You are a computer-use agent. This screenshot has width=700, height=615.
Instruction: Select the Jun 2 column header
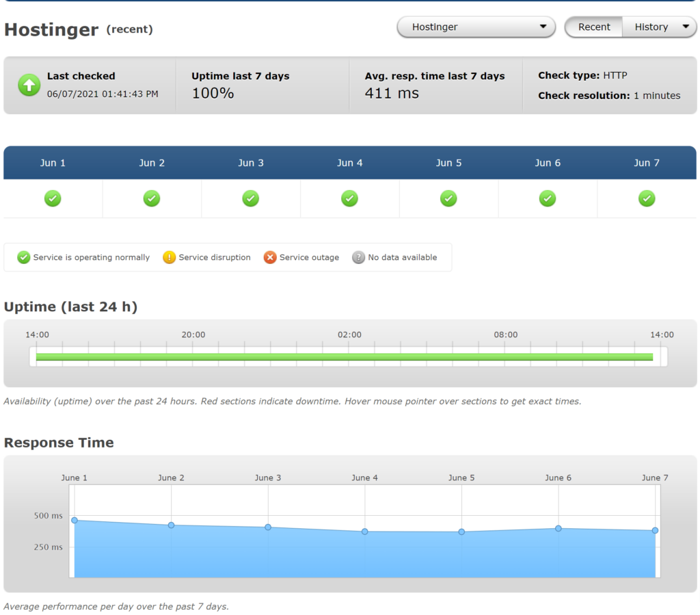(x=152, y=163)
